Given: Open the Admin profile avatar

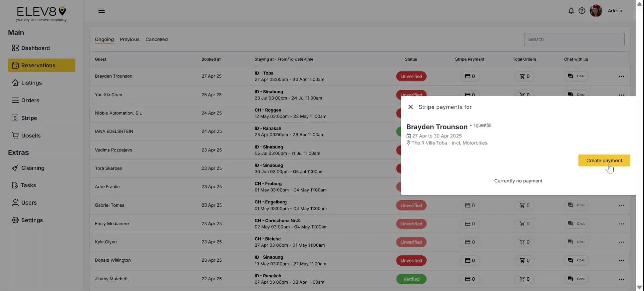Looking at the screenshot, I should (x=596, y=11).
